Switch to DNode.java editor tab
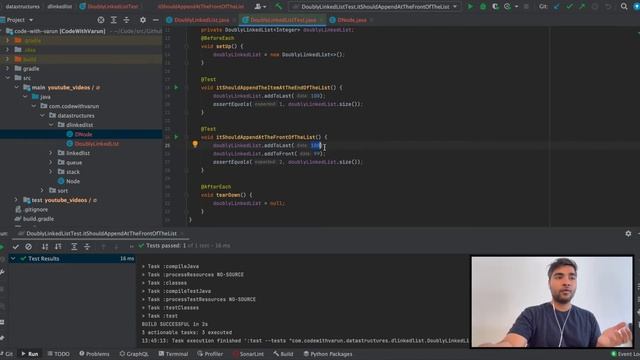640x360 pixels. tap(351, 20)
